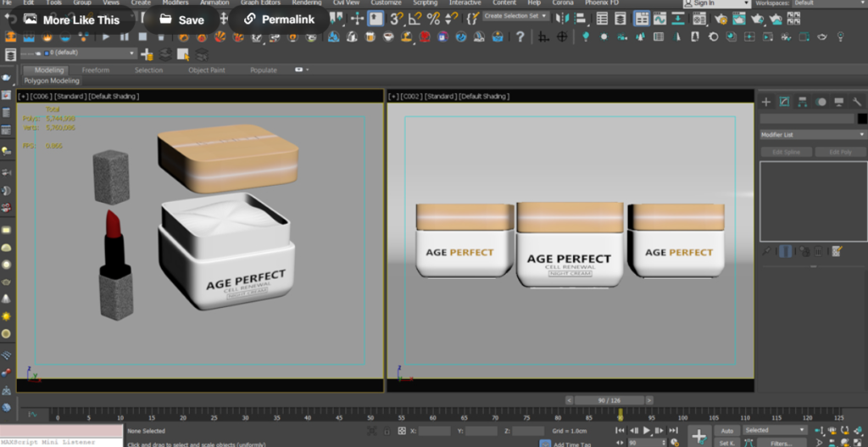Open the Curve Editor icon
The width and height of the screenshot is (868, 447).
(659, 19)
